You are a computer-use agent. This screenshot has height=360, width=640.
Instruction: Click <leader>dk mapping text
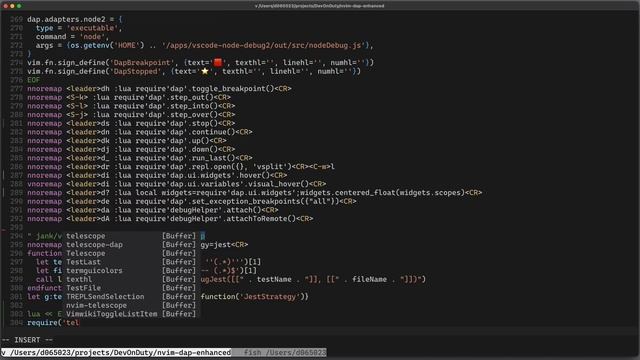coord(88,141)
